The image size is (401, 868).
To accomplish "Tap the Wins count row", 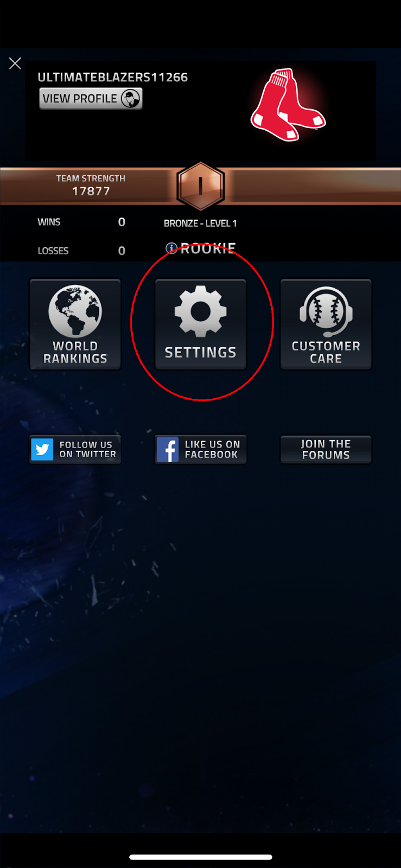I will point(81,222).
